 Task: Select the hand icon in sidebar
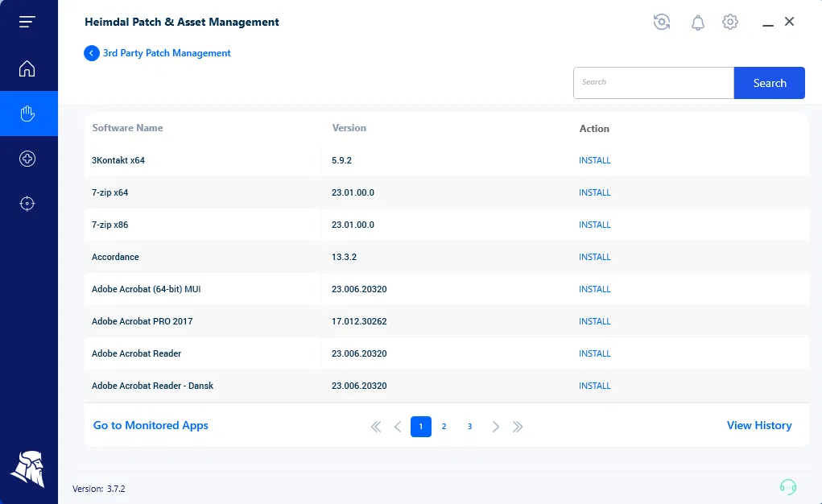tap(27, 114)
